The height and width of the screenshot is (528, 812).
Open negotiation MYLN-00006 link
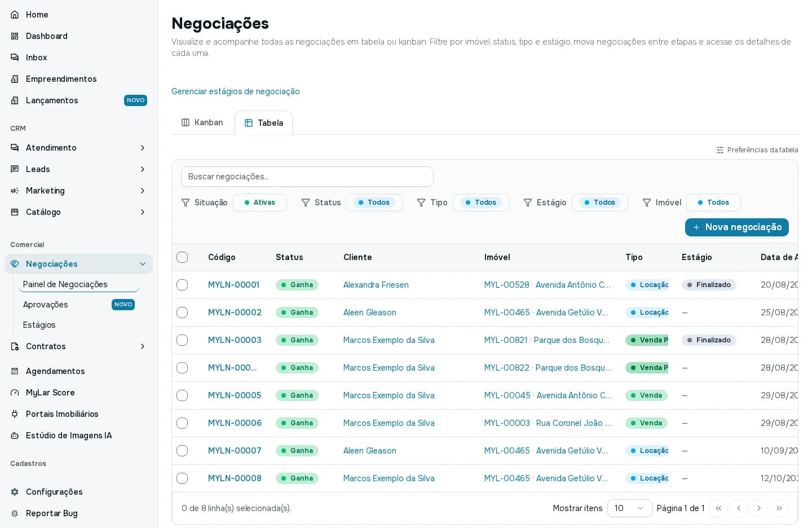235,423
